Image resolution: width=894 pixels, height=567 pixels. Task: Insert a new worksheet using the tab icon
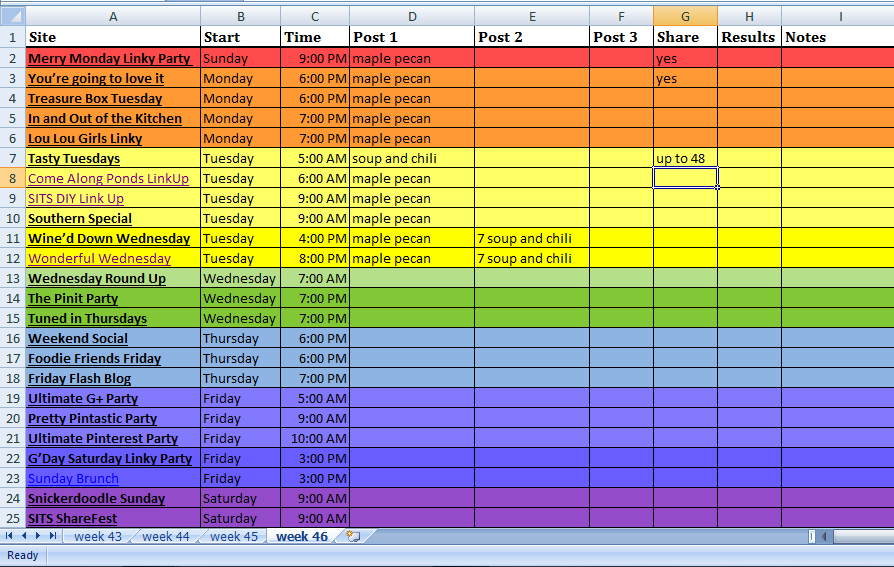[x=353, y=536]
